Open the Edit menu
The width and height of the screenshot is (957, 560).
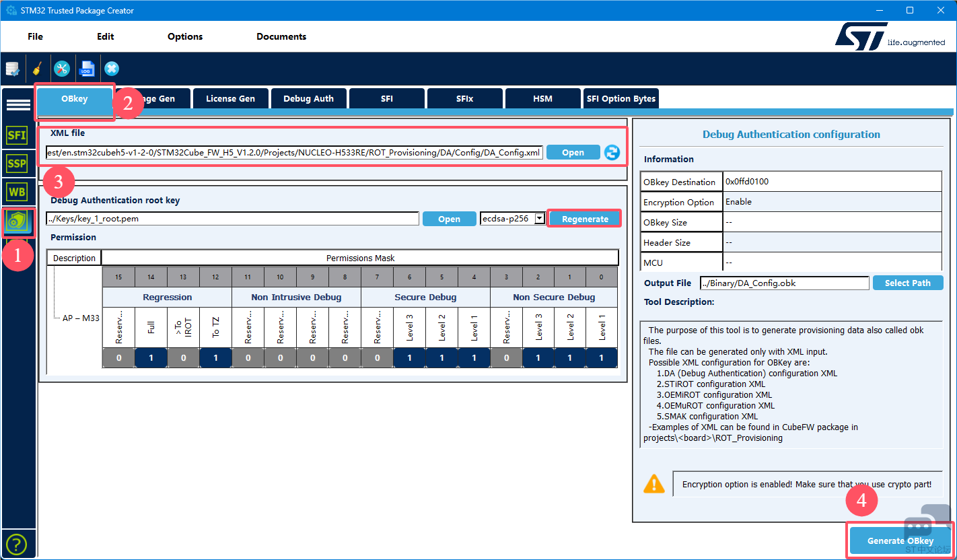[x=106, y=36]
